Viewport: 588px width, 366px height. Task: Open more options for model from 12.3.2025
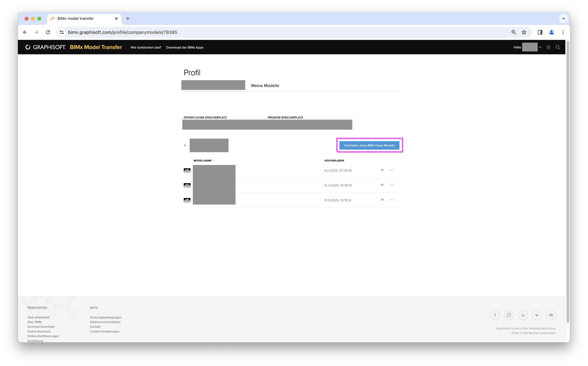(392, 185)
